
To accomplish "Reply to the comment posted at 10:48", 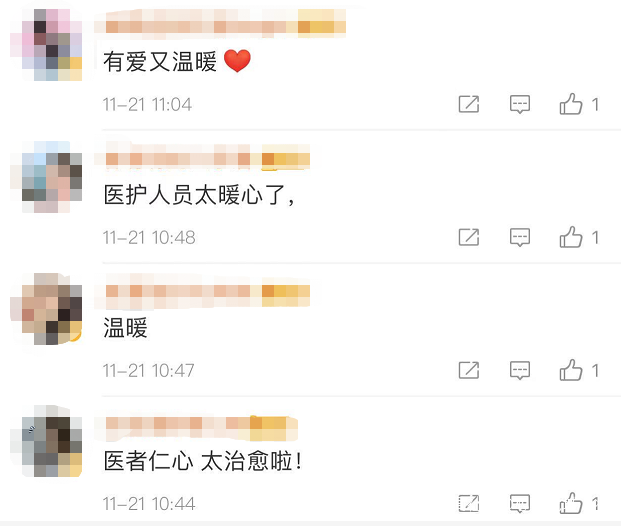I will tap(520, 238).
